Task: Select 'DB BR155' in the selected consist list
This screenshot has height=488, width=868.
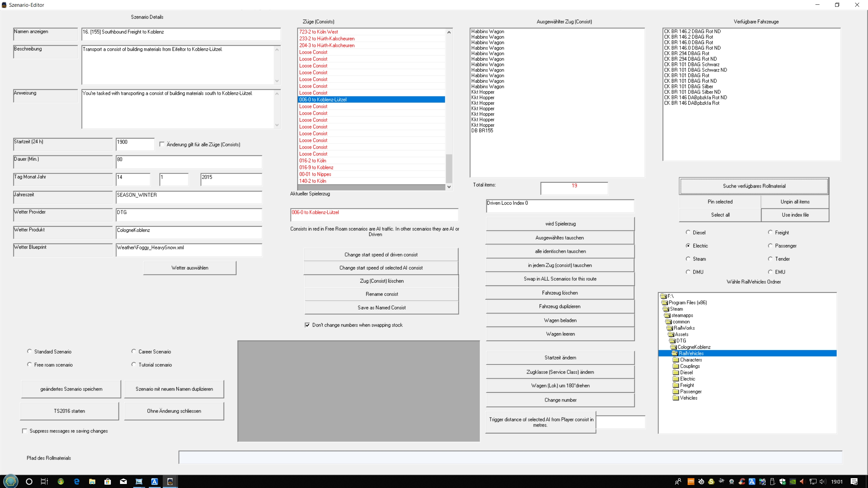Action: coord(482,130)
